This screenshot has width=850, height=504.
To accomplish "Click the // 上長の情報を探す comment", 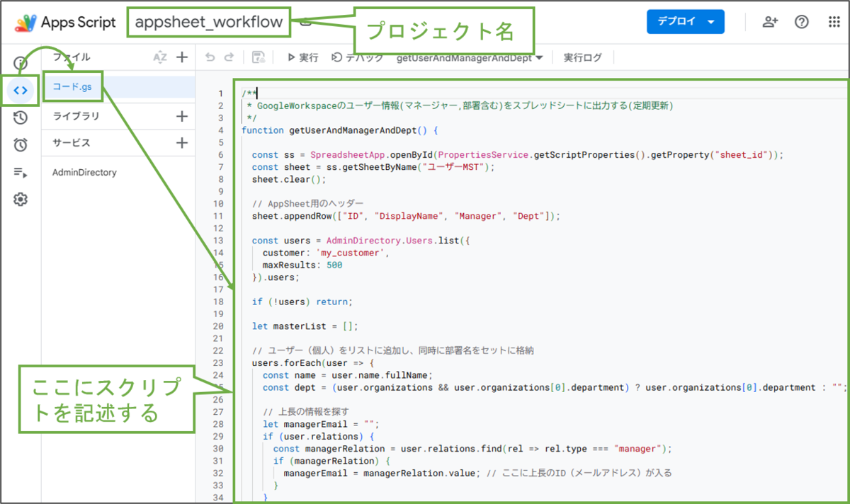I will [305, 412].
